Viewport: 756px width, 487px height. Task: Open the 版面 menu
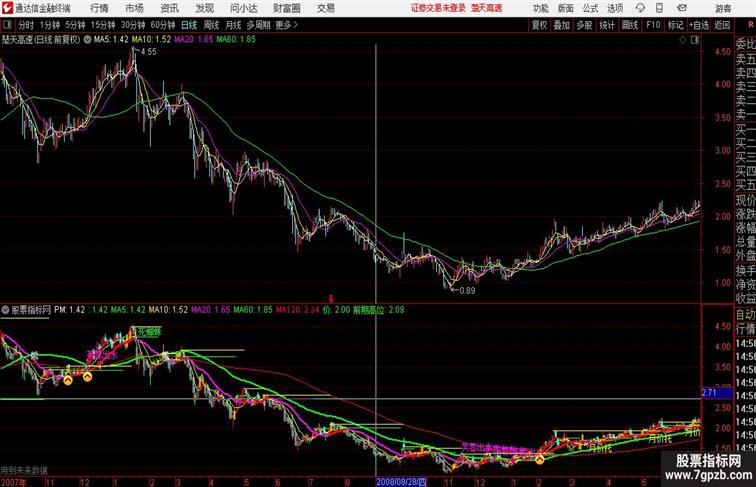[566, 8]
